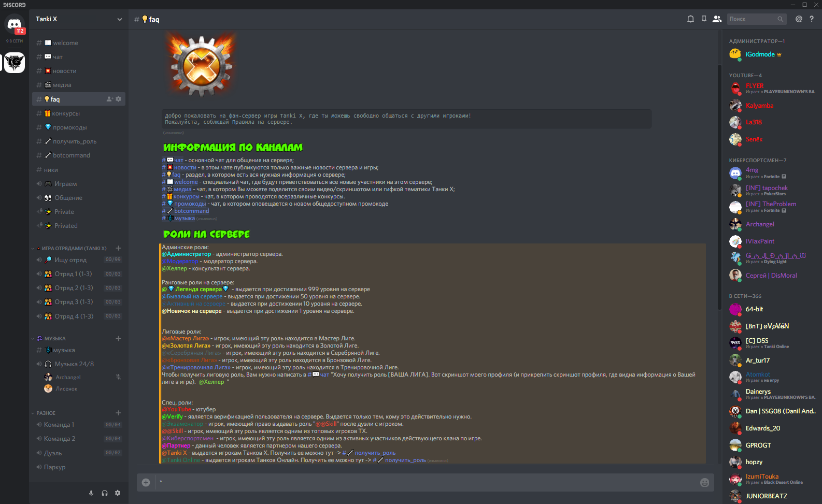Join Дуэль voice channel
The height and width of the screenshot is (504, 822).
[x=79, y=453]
